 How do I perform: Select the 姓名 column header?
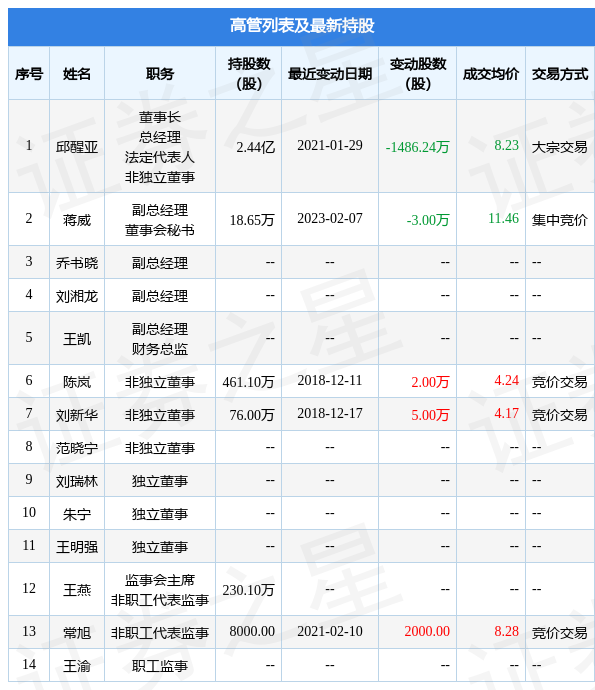[x=77, y=73]
